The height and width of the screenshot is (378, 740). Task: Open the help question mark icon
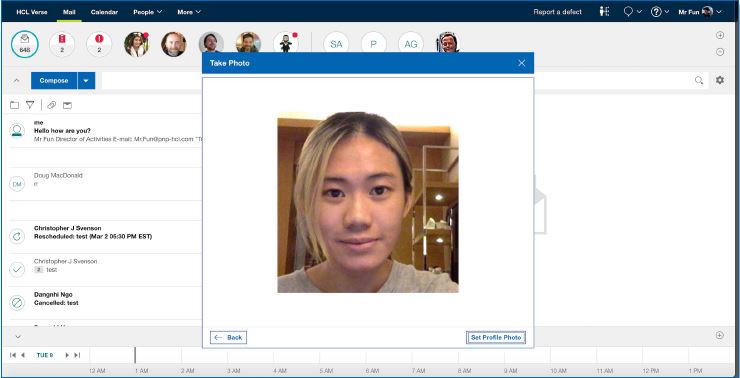tap(656, 12)
